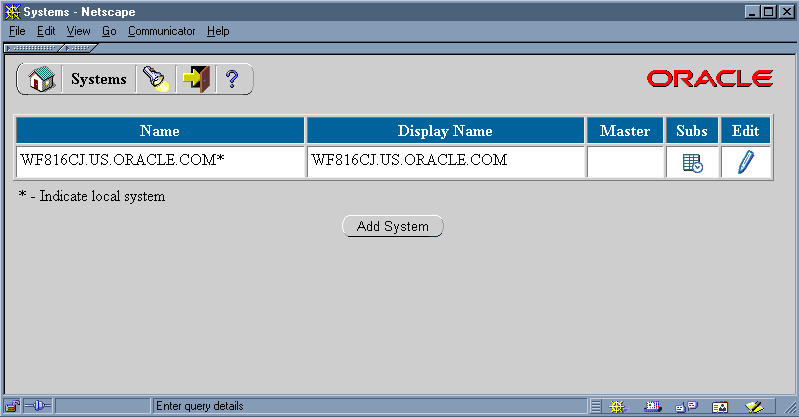Open Address Book icon in component bar
The image size is (799, 417).
(x=720, y=406)
